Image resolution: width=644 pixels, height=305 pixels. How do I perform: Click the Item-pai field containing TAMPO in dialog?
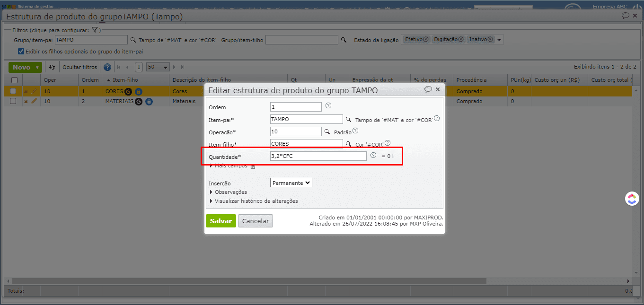pyautogui.click(x=307, y=119)
